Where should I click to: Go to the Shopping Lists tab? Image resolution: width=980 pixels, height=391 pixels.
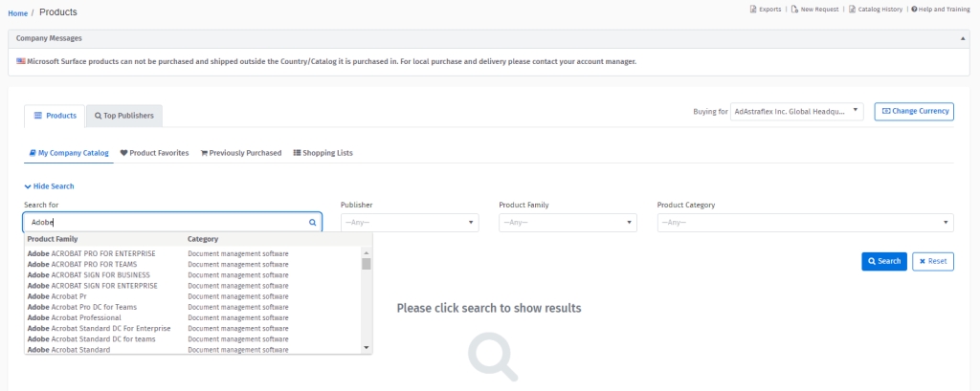(x=323, y=153)
